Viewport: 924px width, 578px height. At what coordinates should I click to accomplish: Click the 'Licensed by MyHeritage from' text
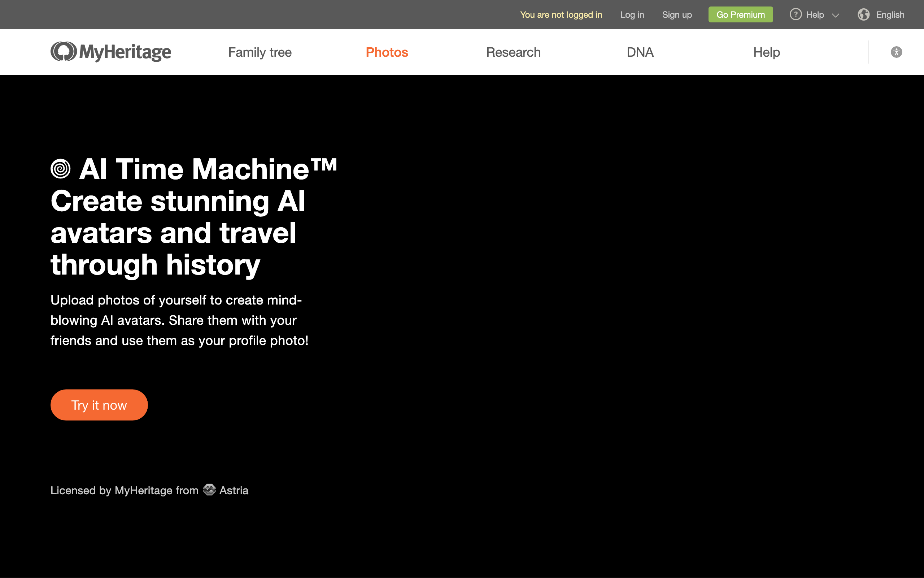pyautogui.click(x=125, y=490)
